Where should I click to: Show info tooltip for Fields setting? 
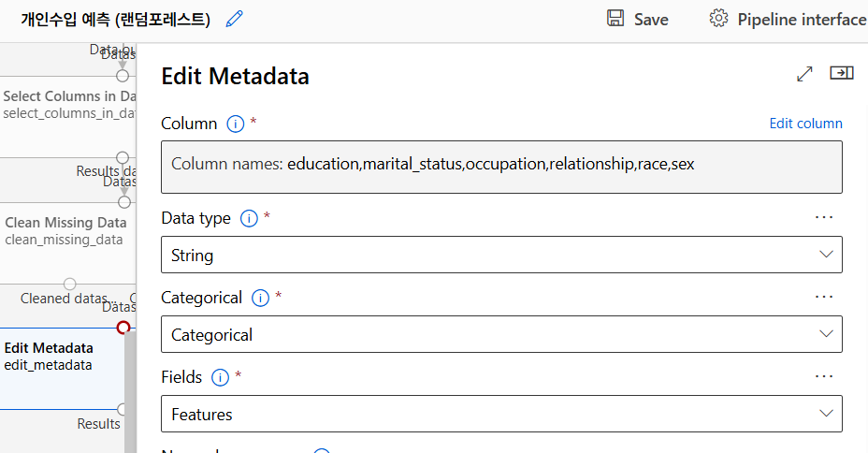(221, 377)
